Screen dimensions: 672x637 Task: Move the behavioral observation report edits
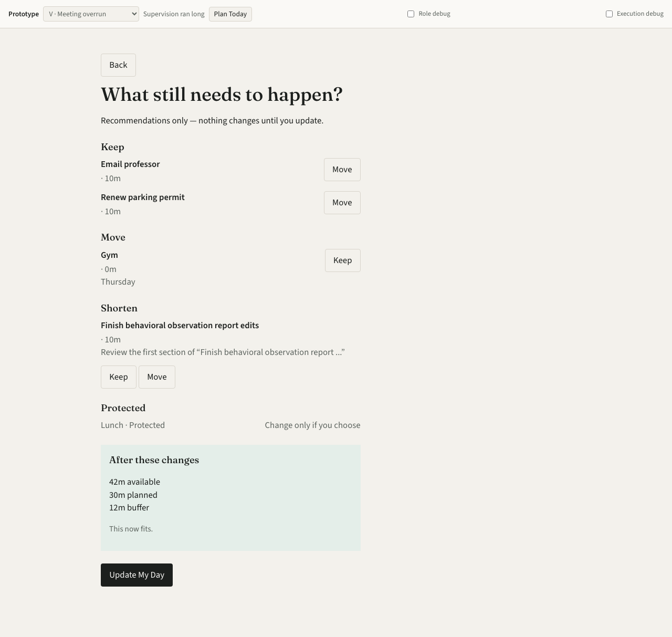click(157, 377)
